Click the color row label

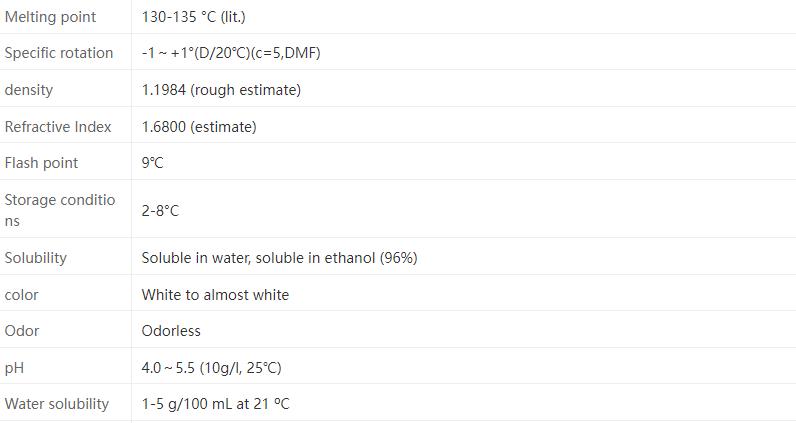click(x=22, y=295)
